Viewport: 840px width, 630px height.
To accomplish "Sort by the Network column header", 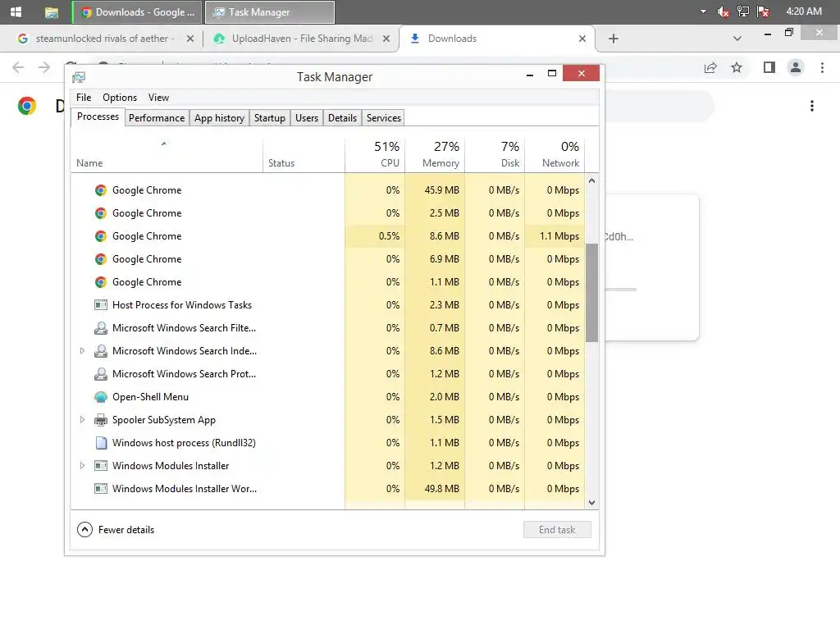I will pos(555,155).
